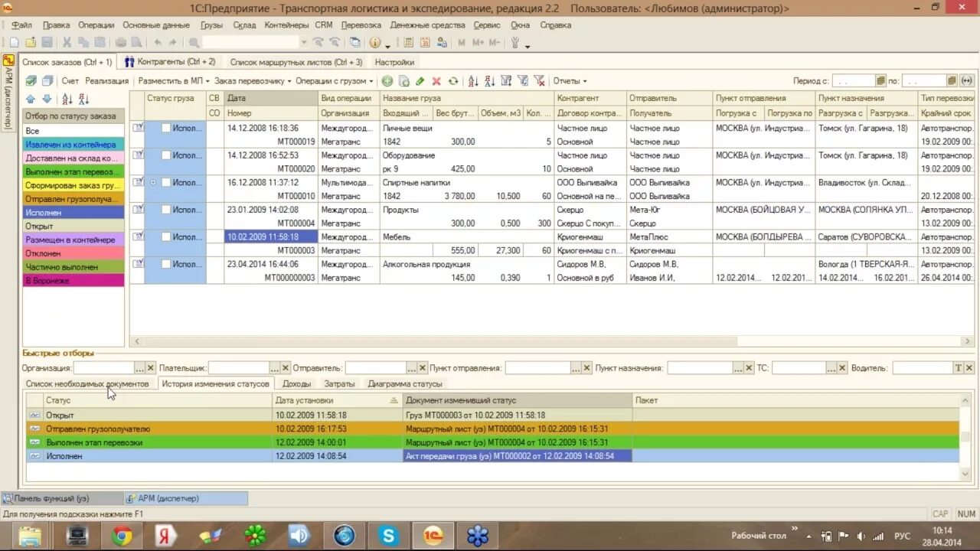Viewport: 980px width, 551px height.
Task: Open Chrome from the Windows taskbar
Action: click(x=122, y=536)
